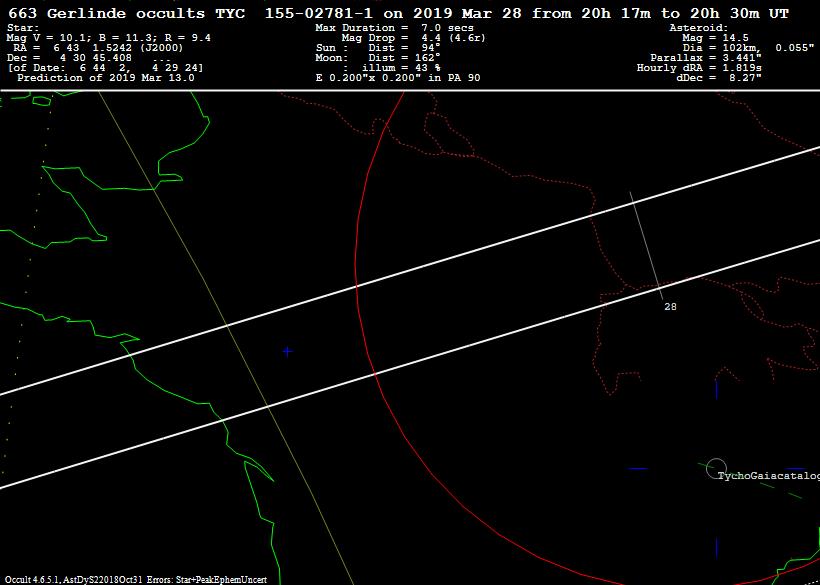Click the blue tick mark left of circle
The image size is (820, 585).
click(637, 467)
